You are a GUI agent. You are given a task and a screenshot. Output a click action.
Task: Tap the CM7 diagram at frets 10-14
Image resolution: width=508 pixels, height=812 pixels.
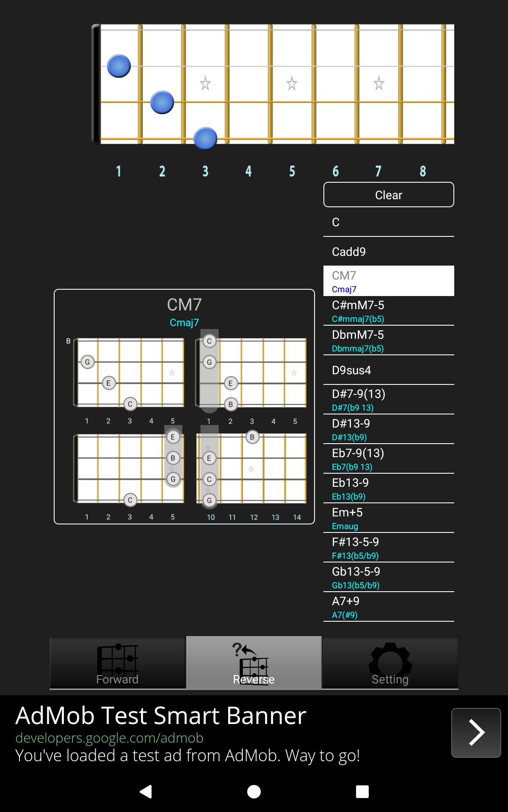[x=251, y=473]
